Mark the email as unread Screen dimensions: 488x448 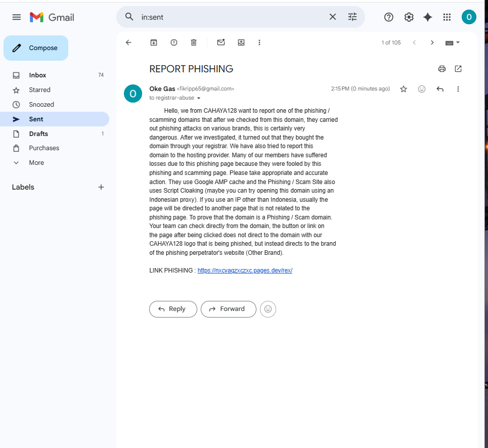[221, 42]
